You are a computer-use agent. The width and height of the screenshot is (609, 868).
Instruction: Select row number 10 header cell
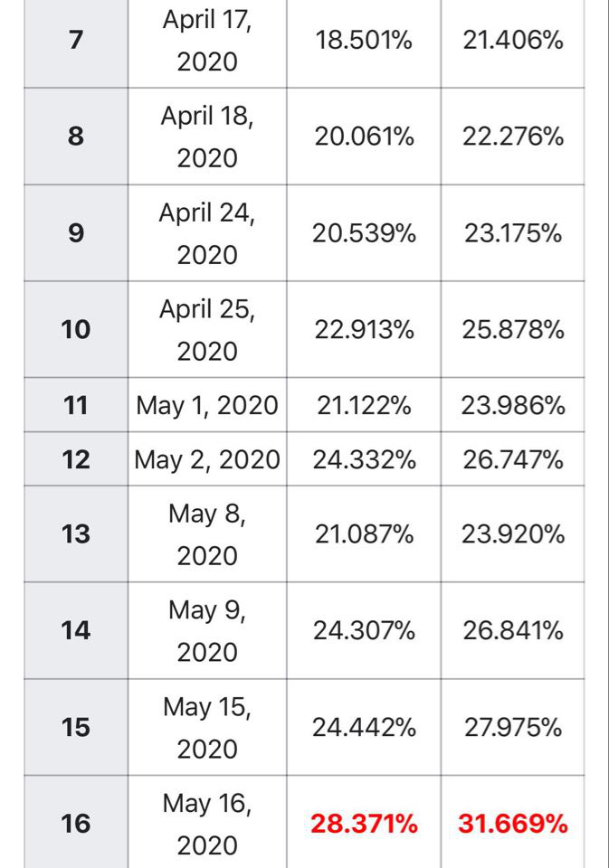[x=77, y=329]
